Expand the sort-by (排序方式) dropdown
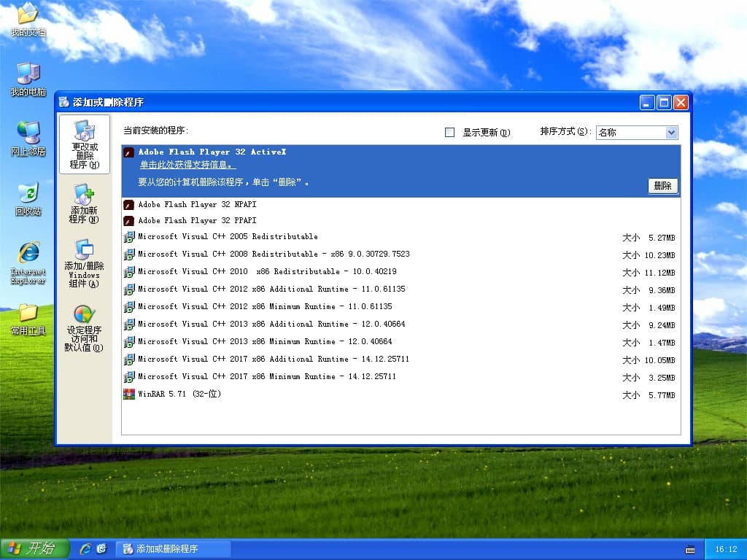Image resolution: width=747 pixels, height=560 pixels. point(671,133)
